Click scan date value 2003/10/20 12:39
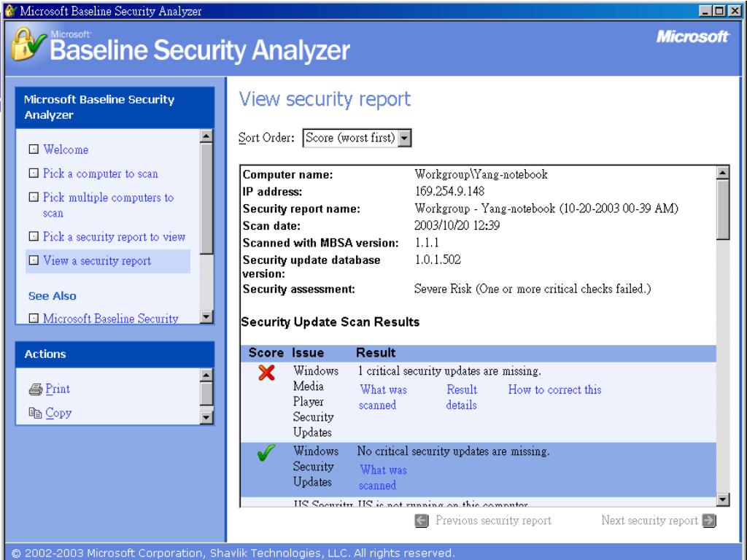Image resolution: width=747 pixels, height=560 pixels. 457,226
